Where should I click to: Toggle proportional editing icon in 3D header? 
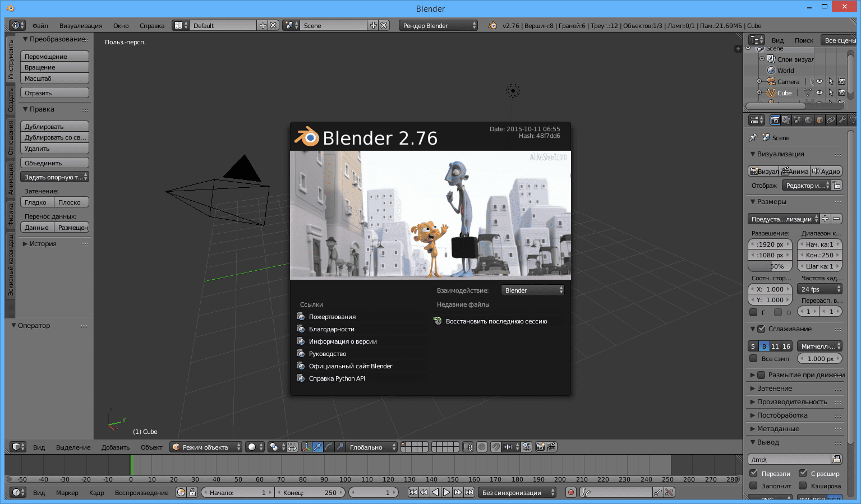[x=482, y=447]
